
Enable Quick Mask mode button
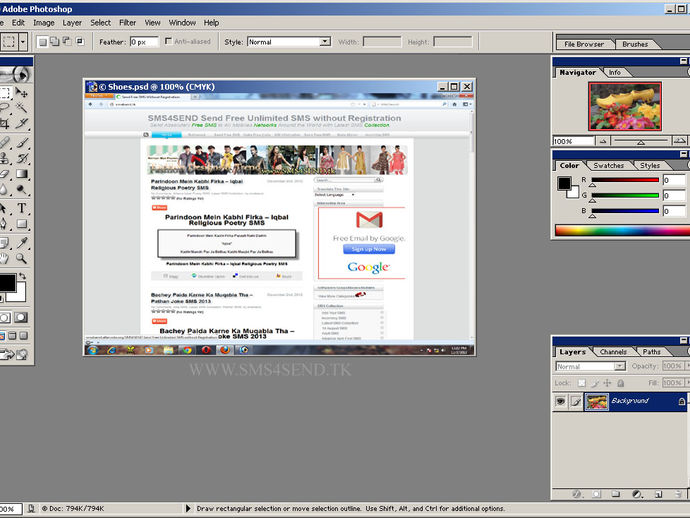[x=20, y=317]
